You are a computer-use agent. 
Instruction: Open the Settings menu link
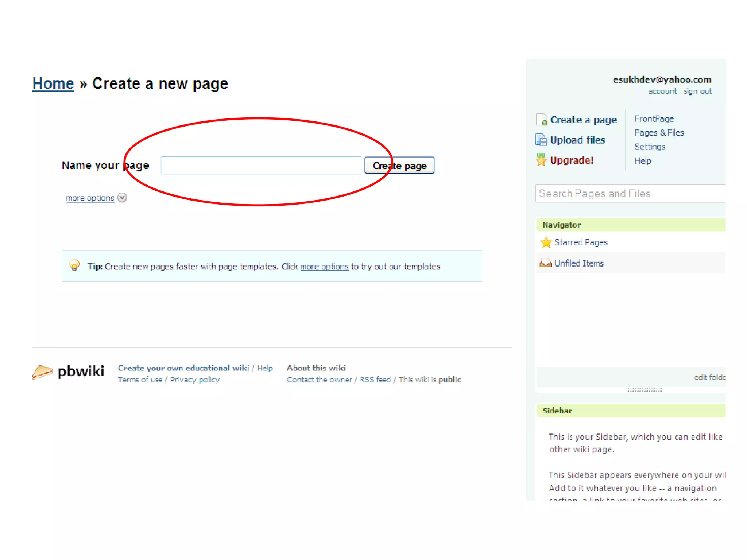pos(650,147)
